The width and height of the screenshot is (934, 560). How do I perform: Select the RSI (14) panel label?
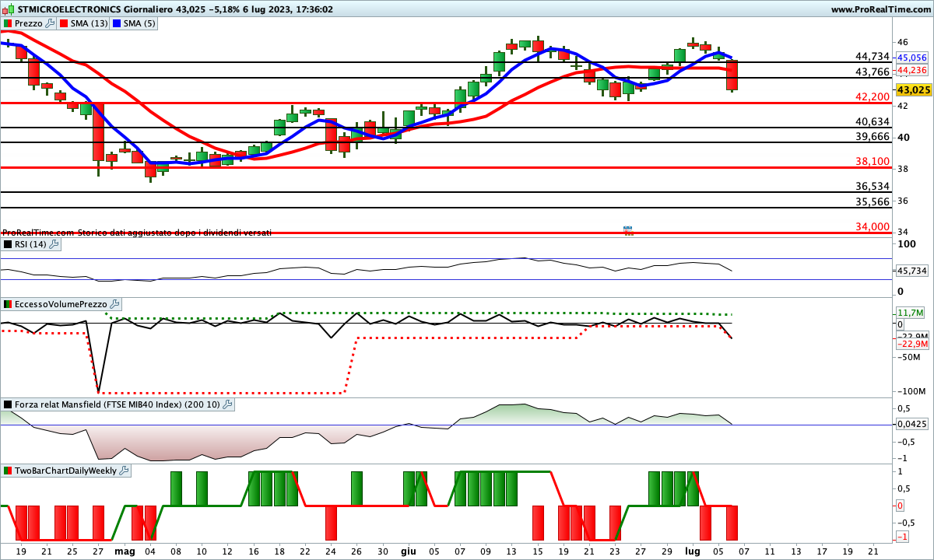click(x=30, y=244)
